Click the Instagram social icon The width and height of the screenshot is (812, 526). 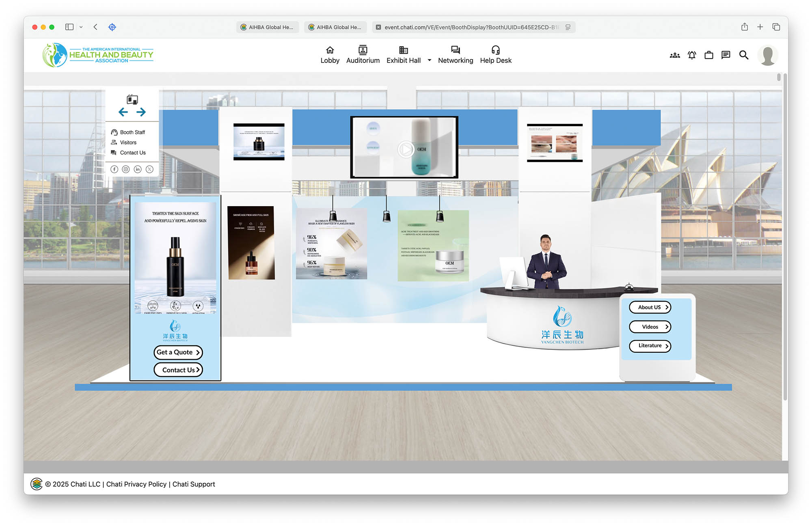pos(126,169)
